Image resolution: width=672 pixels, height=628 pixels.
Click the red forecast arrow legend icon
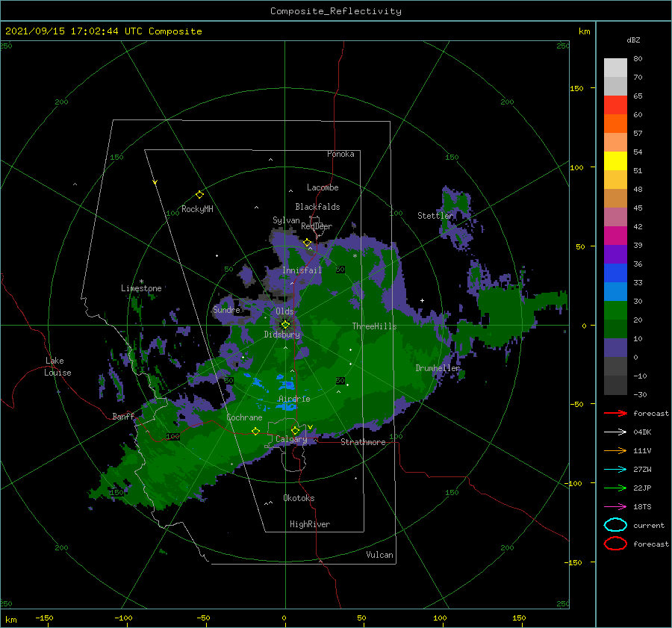(615, 413)
